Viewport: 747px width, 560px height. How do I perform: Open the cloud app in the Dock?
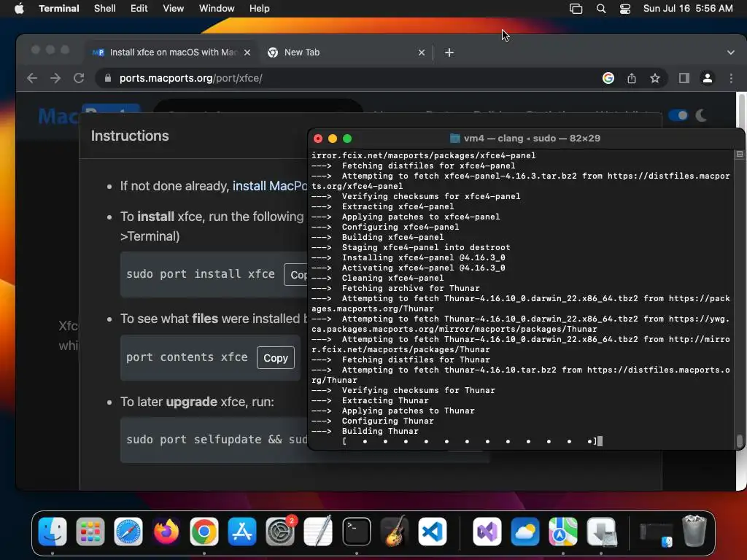525,532
